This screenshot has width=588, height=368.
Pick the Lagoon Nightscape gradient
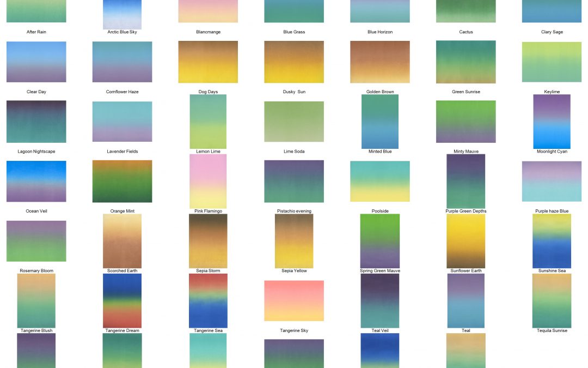[36, 121]
